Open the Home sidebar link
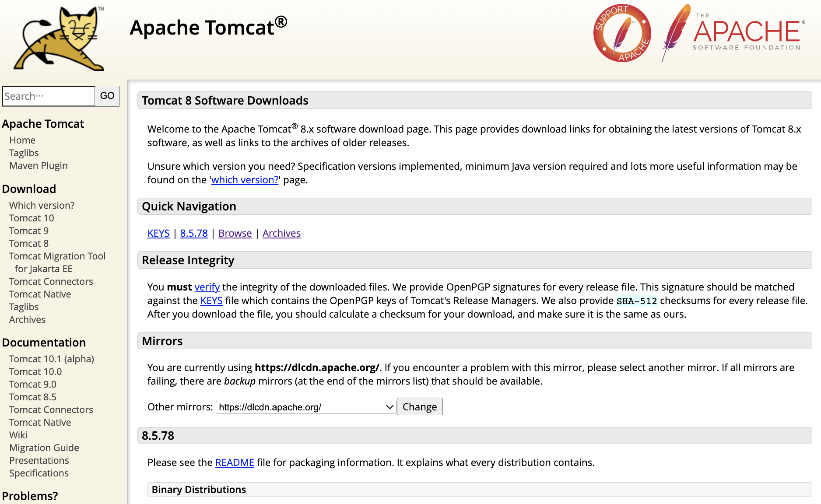 (x=22, y=140)
